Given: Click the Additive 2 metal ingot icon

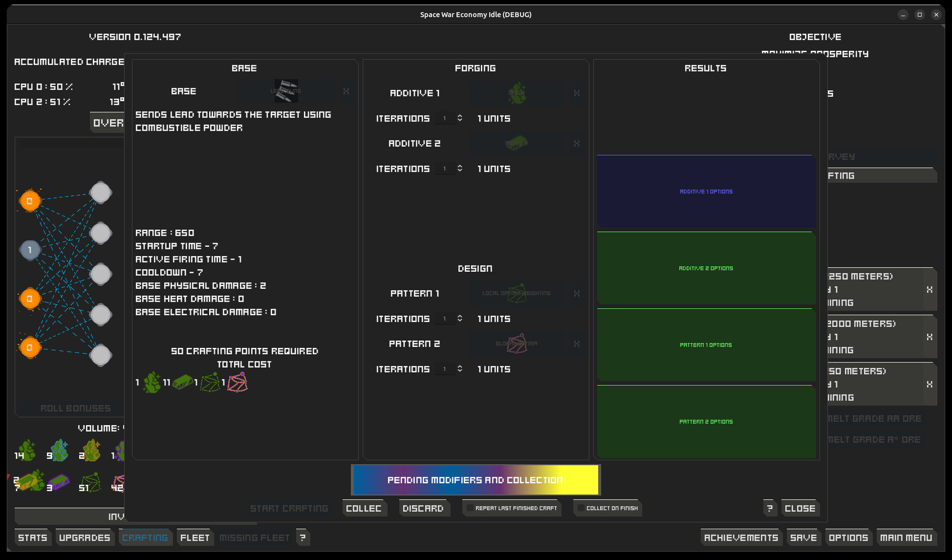Looking at the screenshot, I should 516,144.
